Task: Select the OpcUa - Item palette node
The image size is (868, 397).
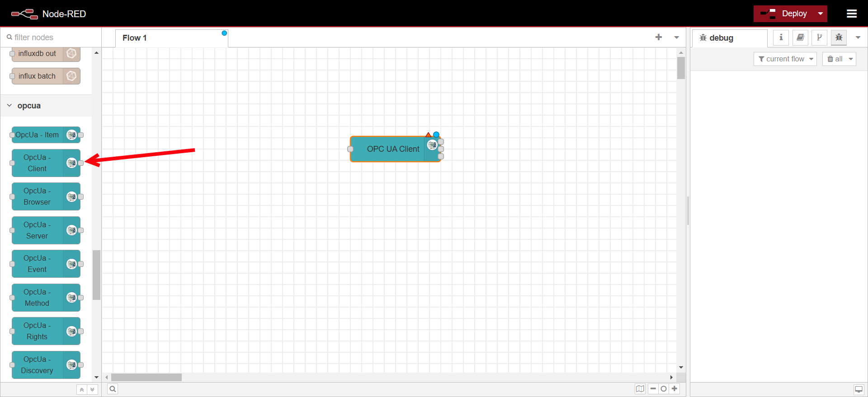Action: (x=46, y=135)
